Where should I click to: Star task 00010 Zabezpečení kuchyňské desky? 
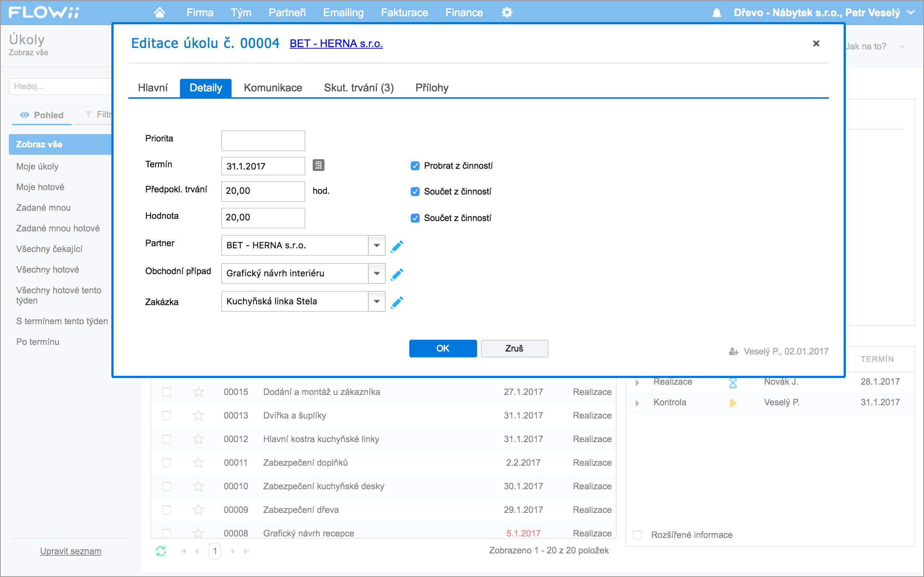point(198,486)
